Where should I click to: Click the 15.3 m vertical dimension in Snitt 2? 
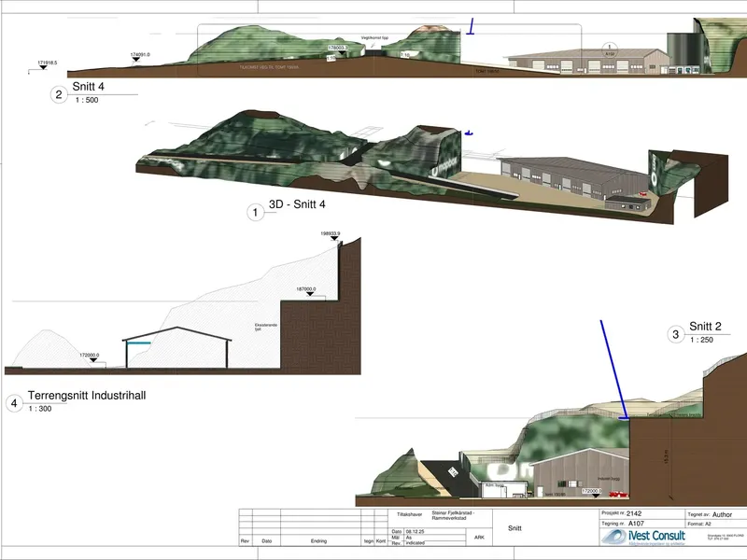coord(667,457)
